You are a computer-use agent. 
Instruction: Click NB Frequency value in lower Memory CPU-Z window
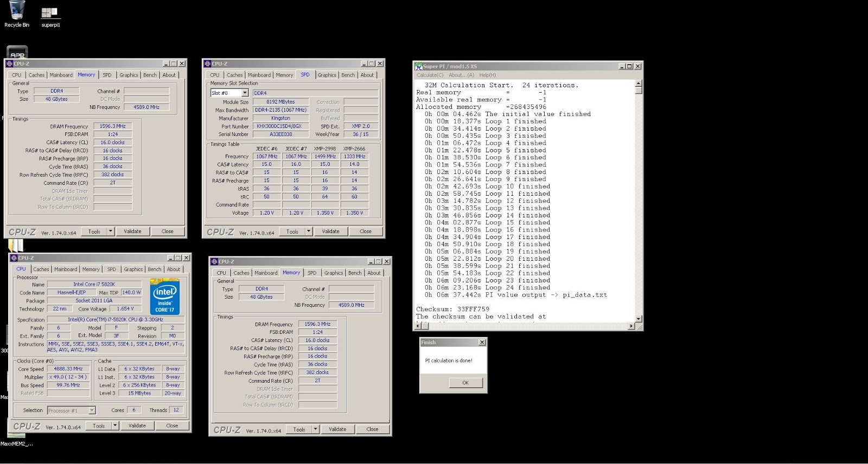[352, 305]
